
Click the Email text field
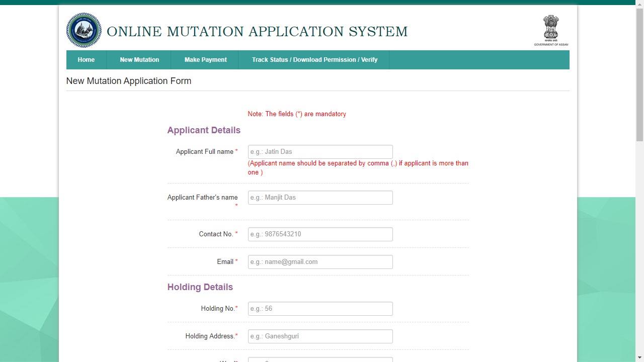(x=320, y=262)
